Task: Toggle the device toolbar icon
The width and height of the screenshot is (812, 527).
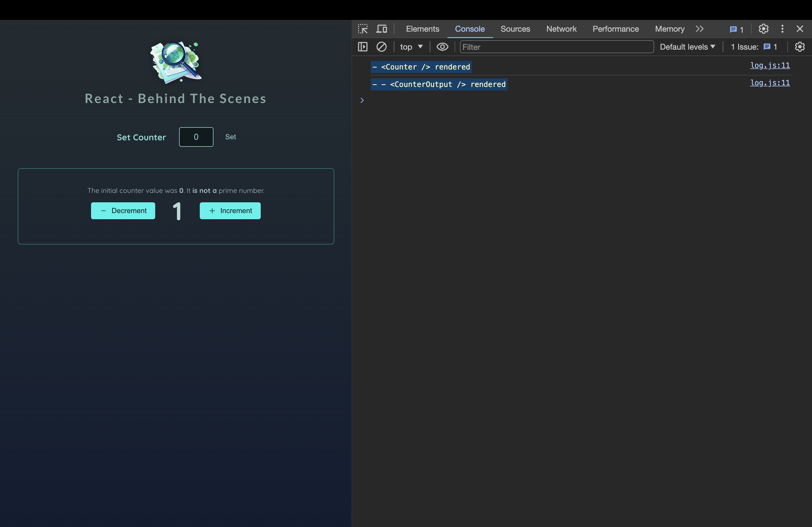Action: click(x=382, y=29)
